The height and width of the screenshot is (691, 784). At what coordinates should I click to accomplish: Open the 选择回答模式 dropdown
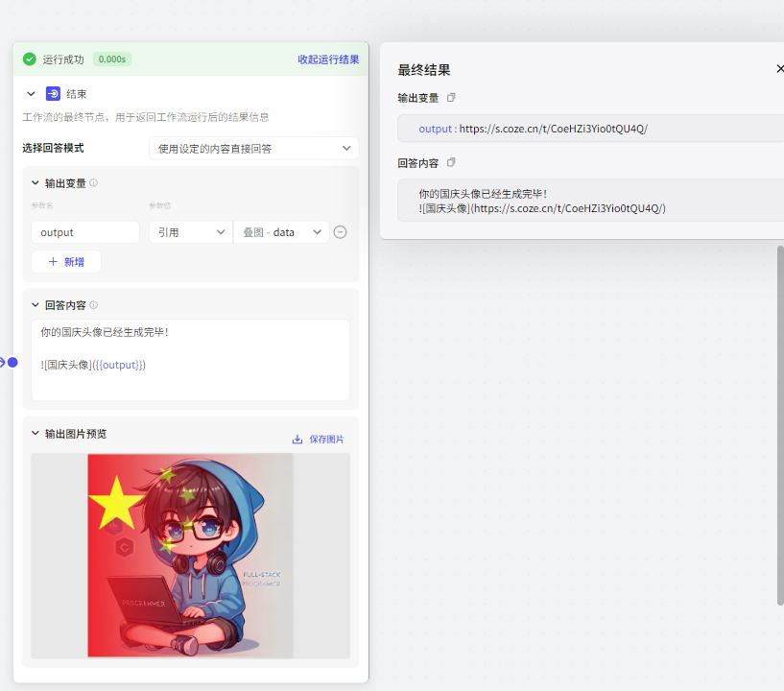pyautogui.click(x=254, y=149)
